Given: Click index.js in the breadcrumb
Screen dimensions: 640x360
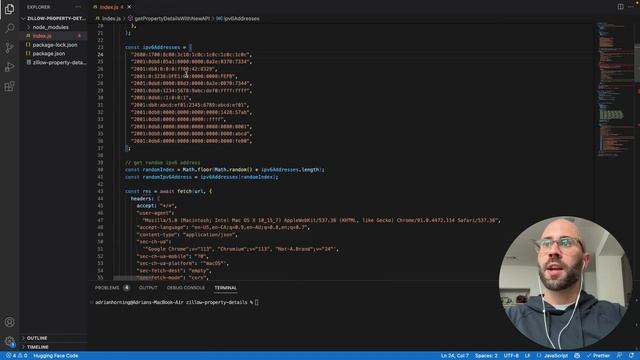Looking at the screenshot, I should [x=111, y=18].
